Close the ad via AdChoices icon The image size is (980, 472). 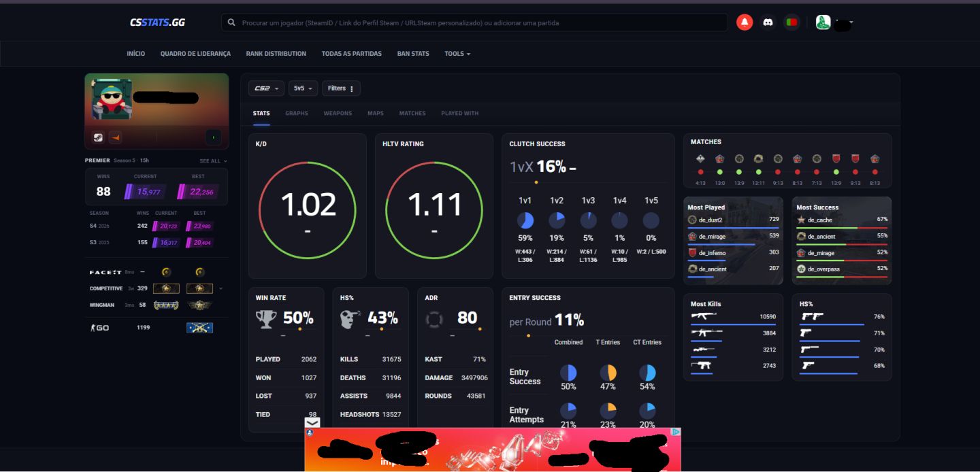click(676, 432)
